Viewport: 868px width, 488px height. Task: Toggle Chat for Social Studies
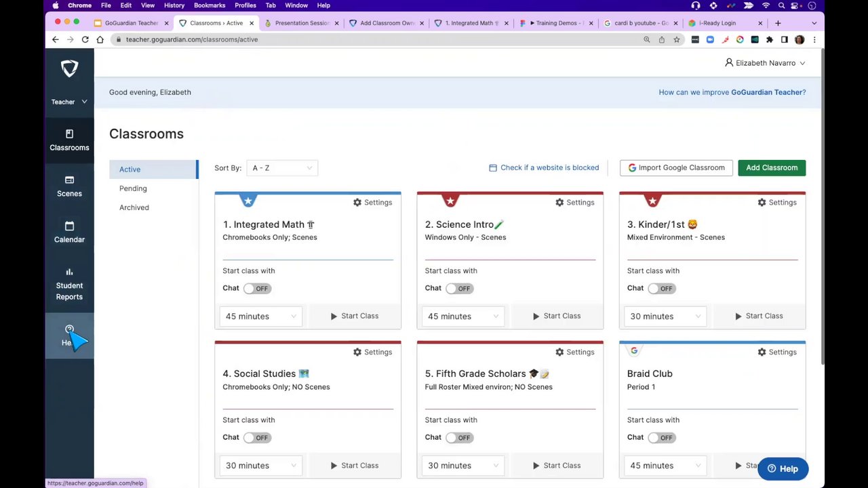pos(257,437)
